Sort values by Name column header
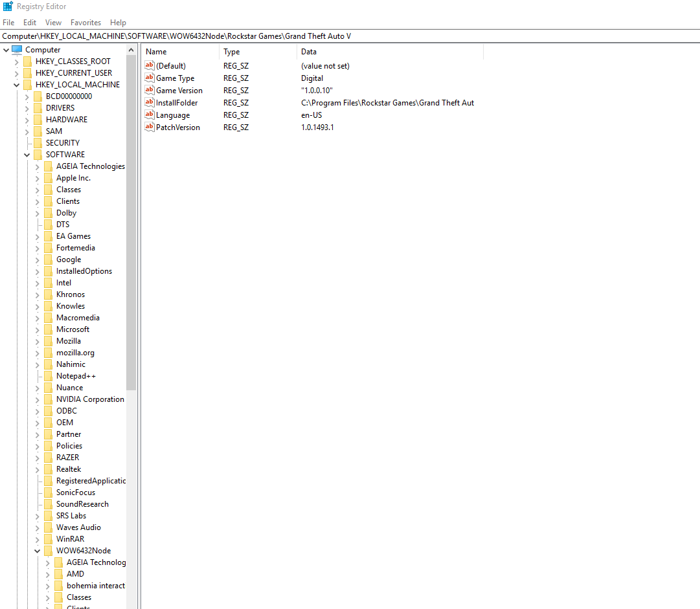 point(181,52)
